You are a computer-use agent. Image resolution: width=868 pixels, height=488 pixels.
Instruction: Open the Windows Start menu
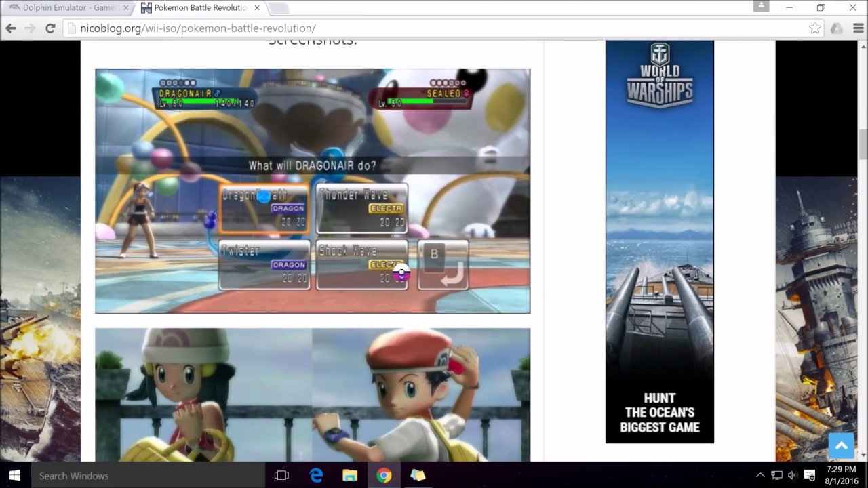click(x=15, y=475)
